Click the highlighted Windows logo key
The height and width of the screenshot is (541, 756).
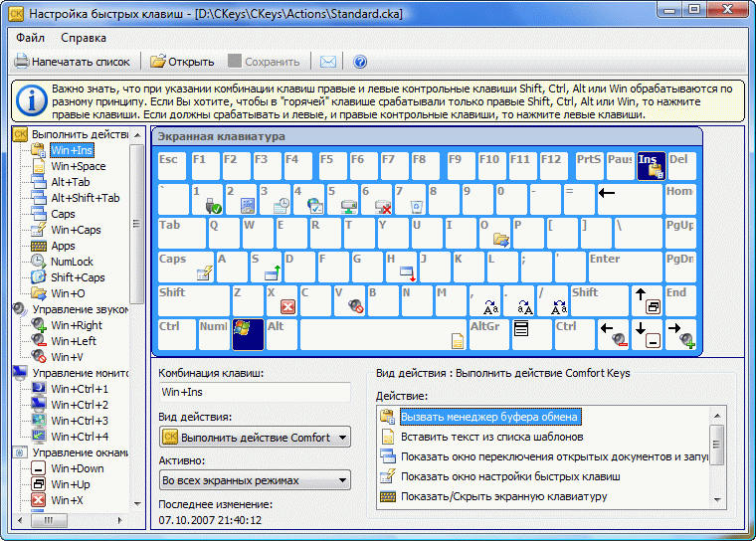pyautogui.click(x=249, y=334)
